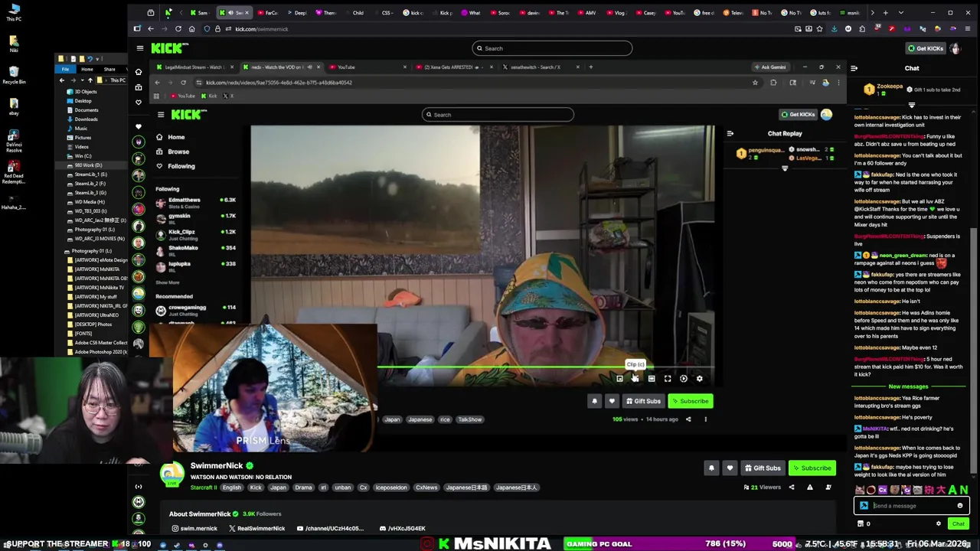
Task: Reload the outer browser page
Action: [x=178, y=29]
